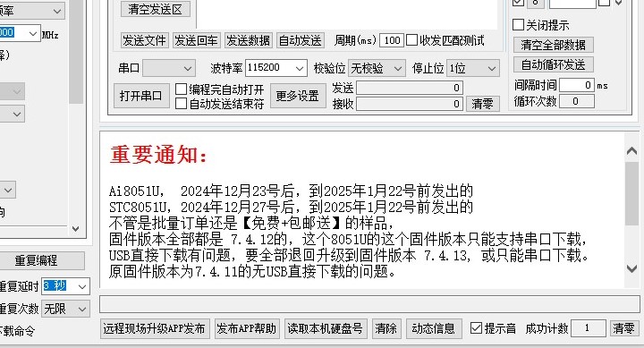This screenshot has width=644, height=348.
Task: Open the 波特率 115200 dropdown
Action: (x=276, y=68)
